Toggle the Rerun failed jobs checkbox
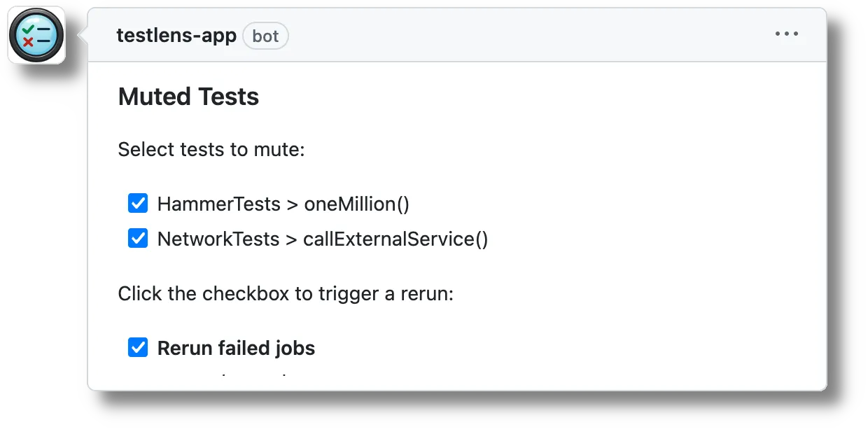 coord(137,346)
